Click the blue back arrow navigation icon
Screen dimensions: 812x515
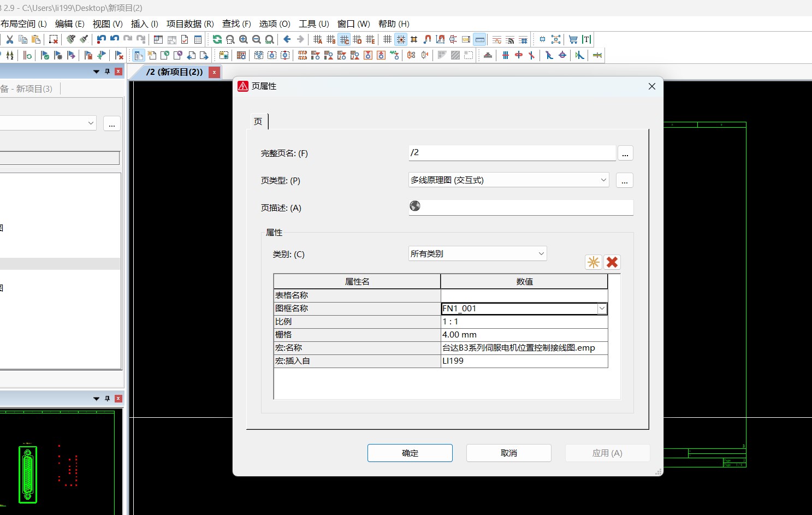click(x=287, y=39)
